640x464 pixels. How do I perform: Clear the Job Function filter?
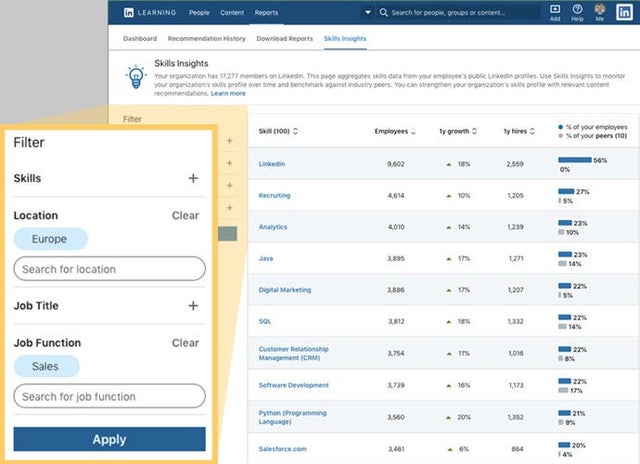tap(185, 343)
